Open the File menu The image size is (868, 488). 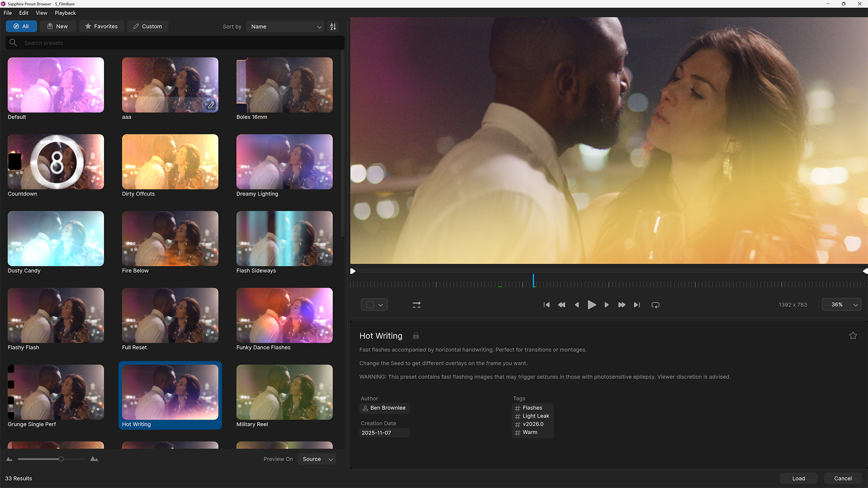[x=8, y=13]
